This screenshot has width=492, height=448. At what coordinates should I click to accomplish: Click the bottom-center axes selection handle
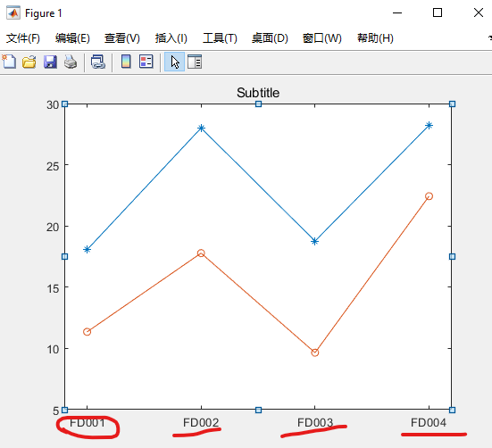(x=258, y=410)
